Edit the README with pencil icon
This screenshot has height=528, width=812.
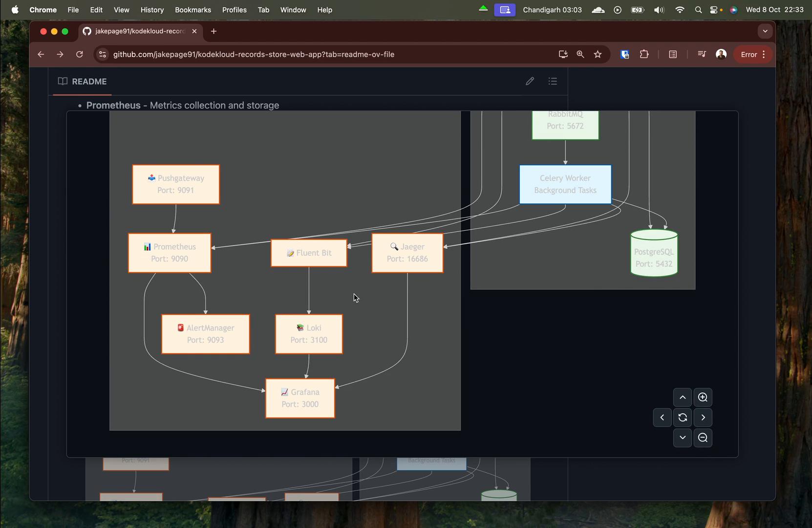(x=530, y=81)
